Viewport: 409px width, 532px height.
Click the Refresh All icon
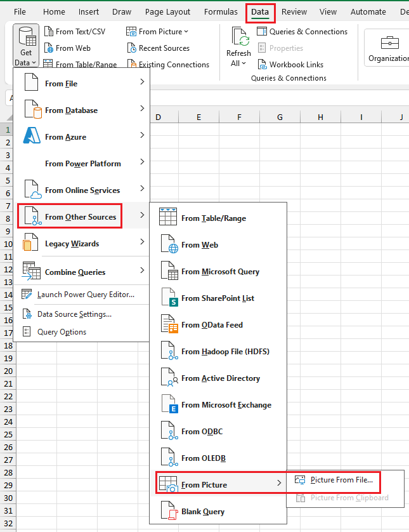coord(240,36)
